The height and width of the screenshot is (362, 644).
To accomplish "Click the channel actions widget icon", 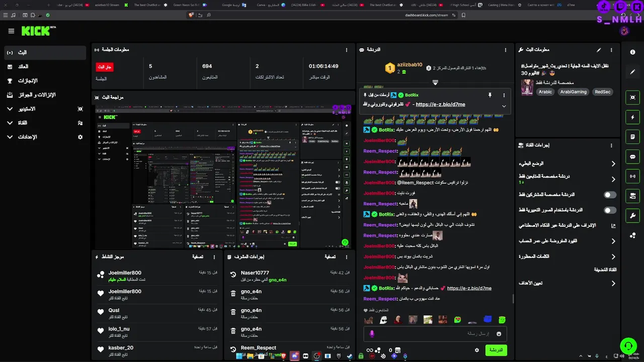I will [x=632, y=196].
